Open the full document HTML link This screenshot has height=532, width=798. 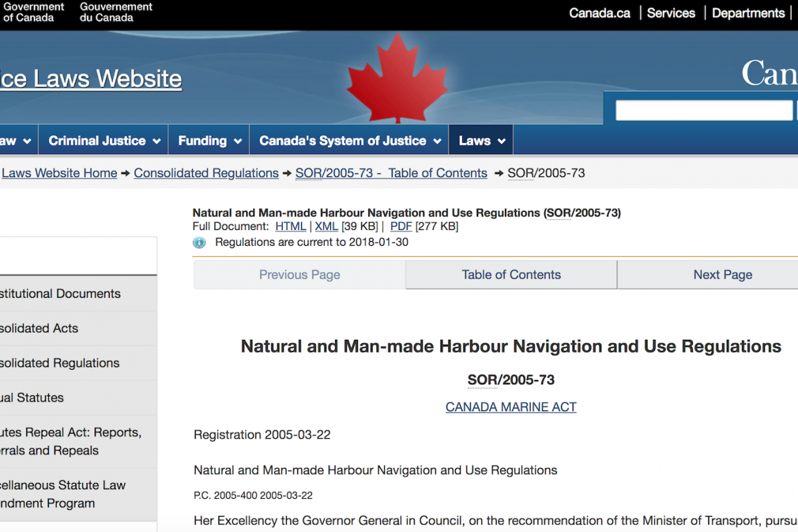pos(290,227)
